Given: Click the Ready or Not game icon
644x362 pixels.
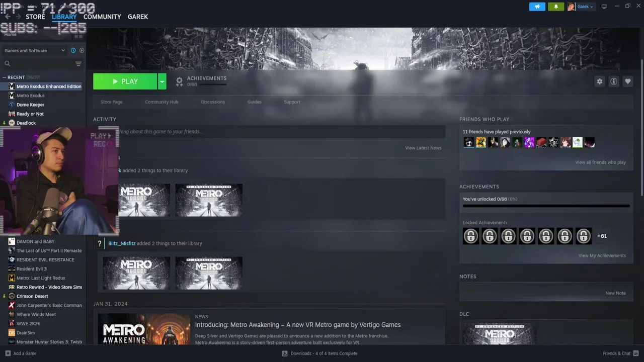Looking at the screenshot, I should click(12, 114).
